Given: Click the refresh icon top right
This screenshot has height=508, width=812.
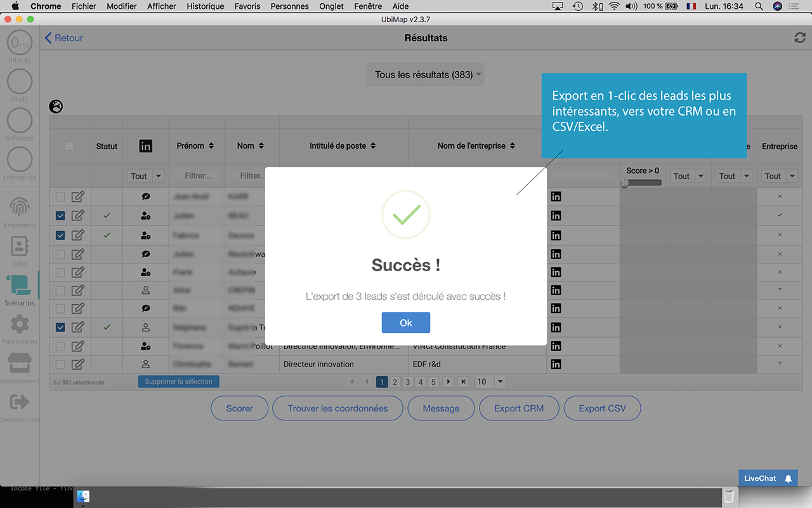Looking at the screenshot, I should pyautogui.click(x=800, y=37).
